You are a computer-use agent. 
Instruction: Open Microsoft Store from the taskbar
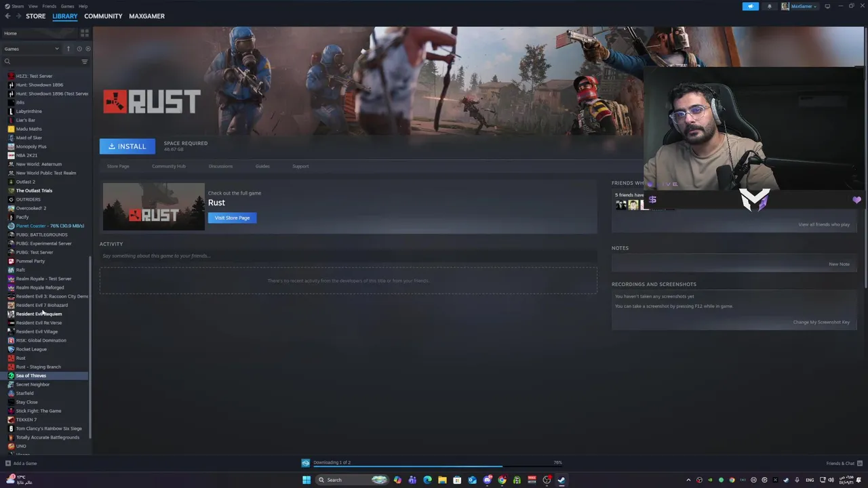pyautogui.click(x=457, y=480)
